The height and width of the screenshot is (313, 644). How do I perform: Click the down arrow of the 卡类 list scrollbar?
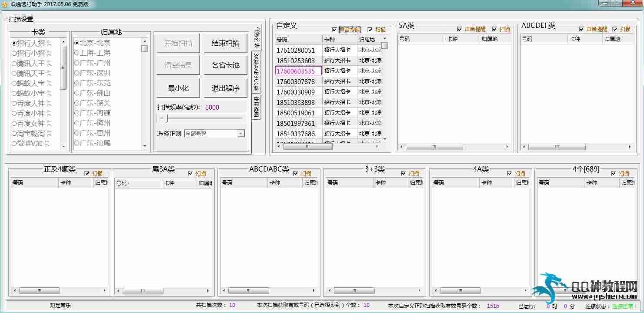[x=63, y=147]
